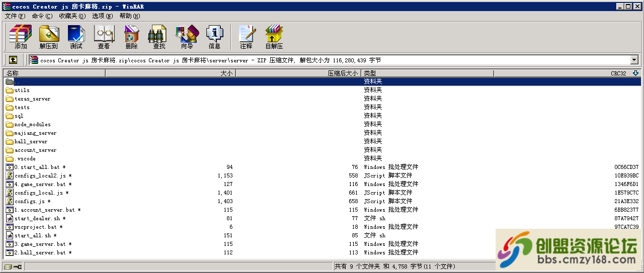This screenshot has width=644, height=273.
Task: Open the Favorites (收藏夹) menu
Action: click(x=72, y=16)
